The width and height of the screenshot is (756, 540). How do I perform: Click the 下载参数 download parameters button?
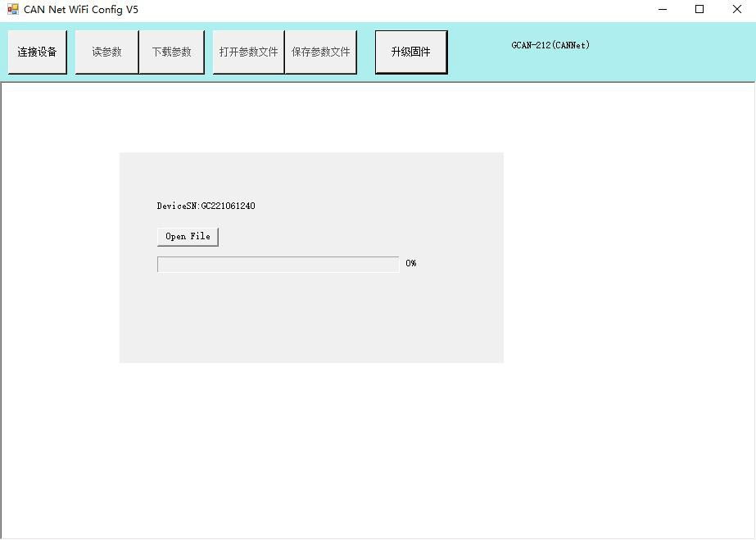171,52
